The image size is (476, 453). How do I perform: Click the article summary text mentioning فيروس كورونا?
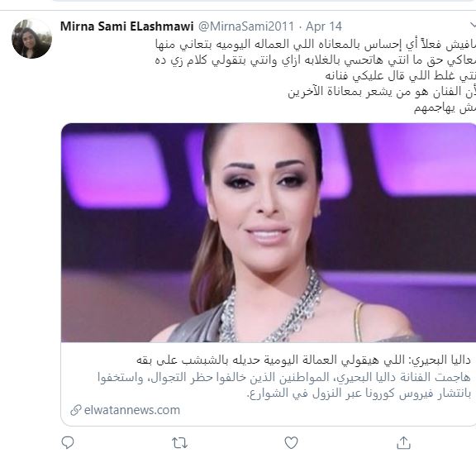(x=283, y=385)
